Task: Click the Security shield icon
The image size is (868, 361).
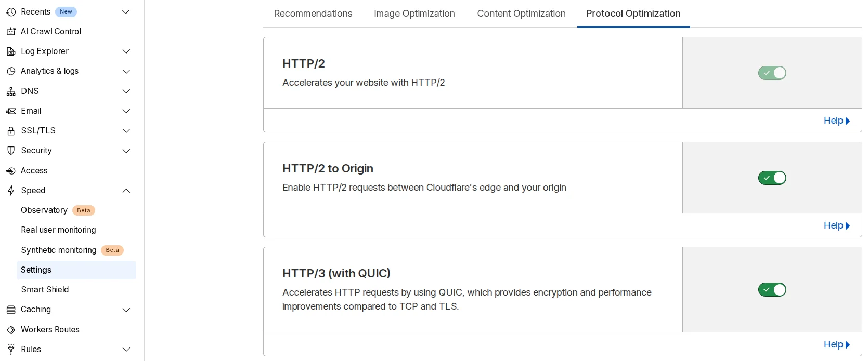Action: [x=11, y=151]
